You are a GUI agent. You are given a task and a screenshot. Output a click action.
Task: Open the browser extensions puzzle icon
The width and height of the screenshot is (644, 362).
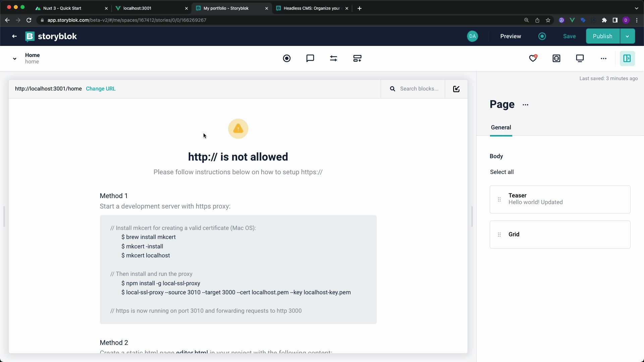pyautogui.click(x=604, y=20)
